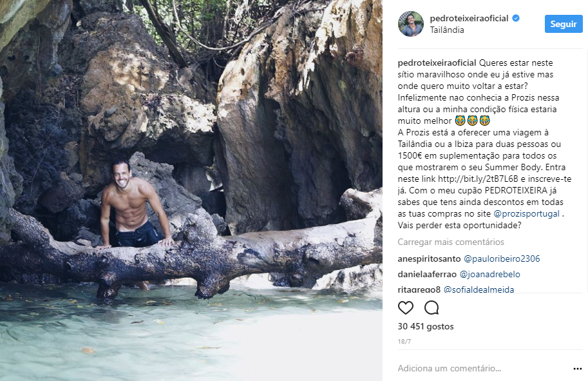
Task: Like the post with the heart icon
Action: (x=406, y=308)
